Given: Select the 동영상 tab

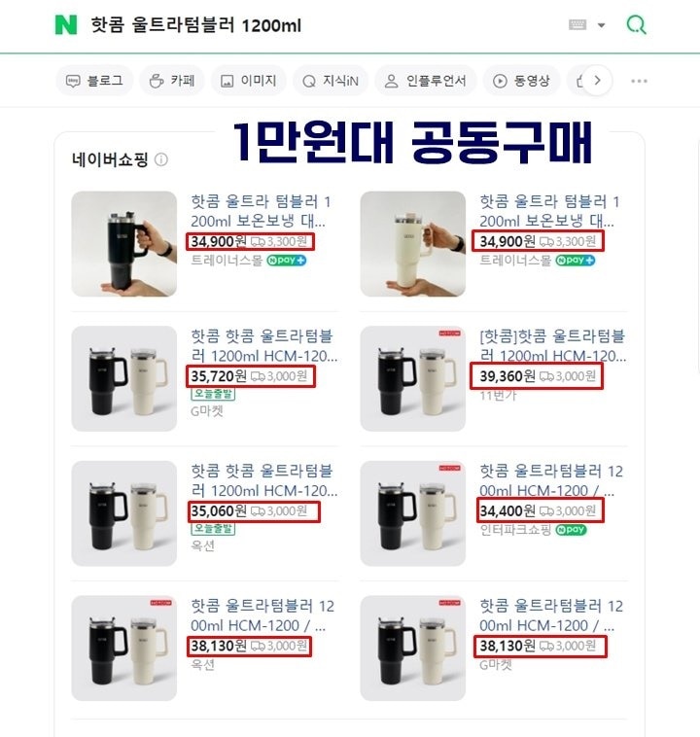Looking at the screenshot, I should [521, 81].
